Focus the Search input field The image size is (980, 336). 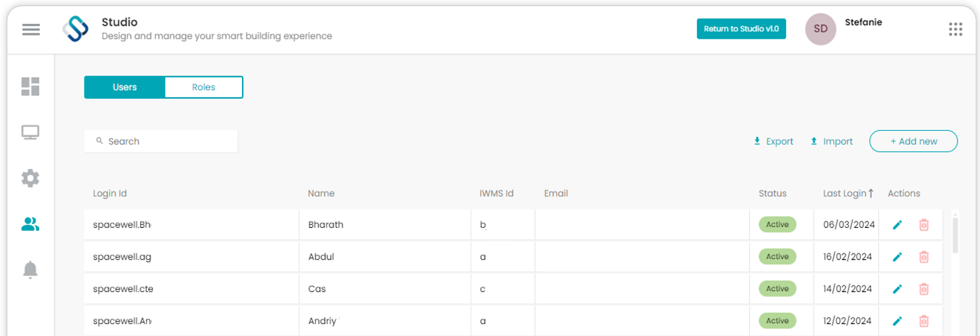click(x=161, y=141)
